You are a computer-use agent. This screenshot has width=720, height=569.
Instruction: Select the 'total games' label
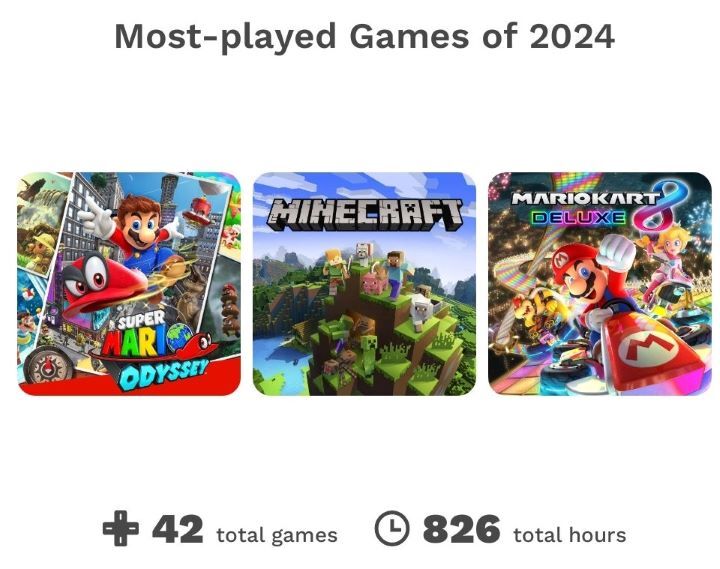point(277,535)
